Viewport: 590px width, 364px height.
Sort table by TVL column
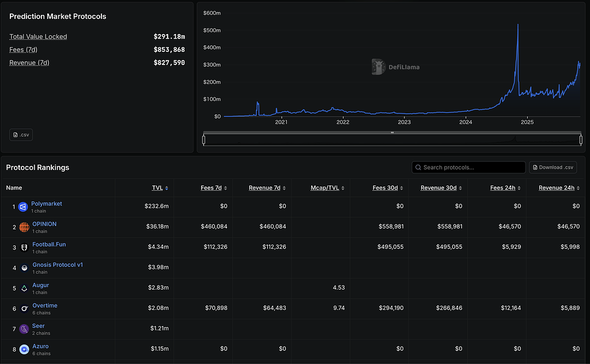click(x=160, y=188)
